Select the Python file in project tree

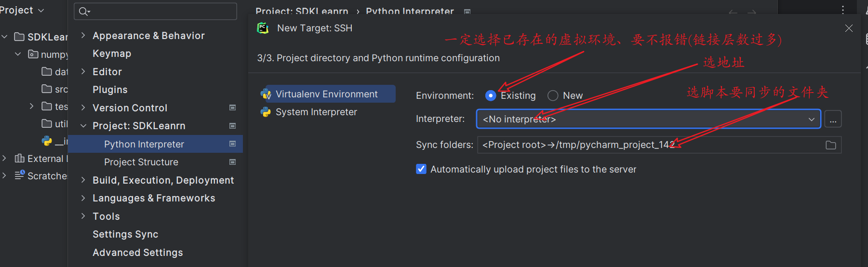click(x=54, y=141)
